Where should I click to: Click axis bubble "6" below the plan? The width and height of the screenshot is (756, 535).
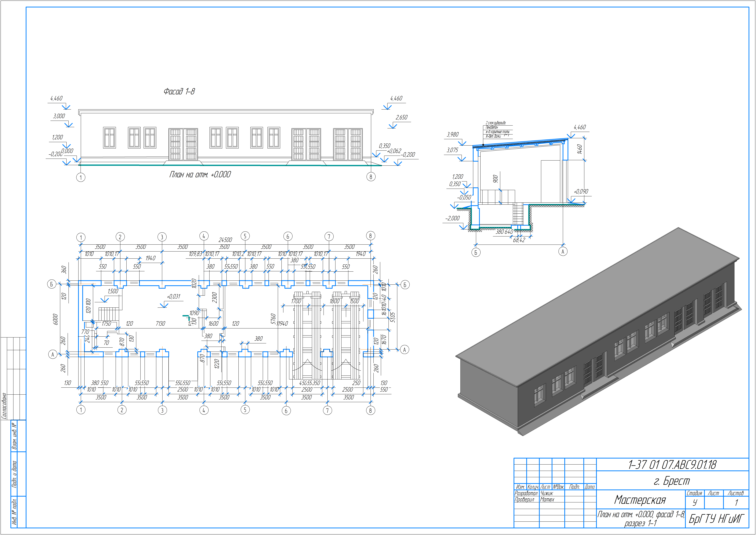click(286, 411)
